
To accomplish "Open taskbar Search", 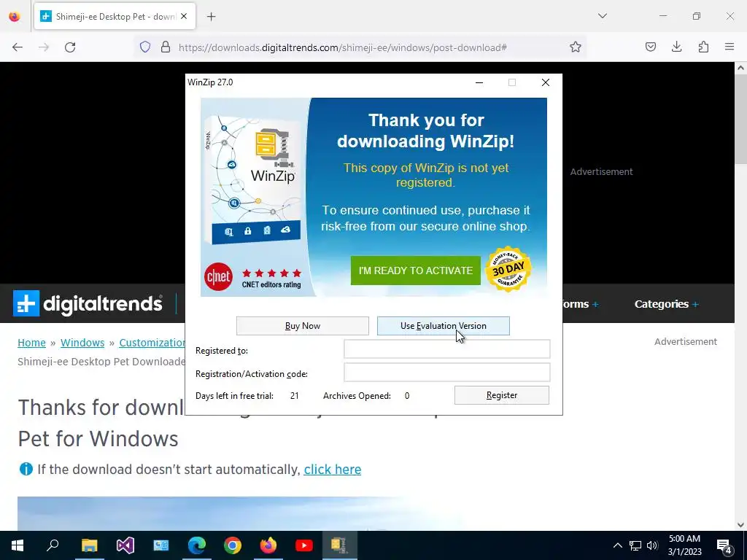I will tap(53, 545).
